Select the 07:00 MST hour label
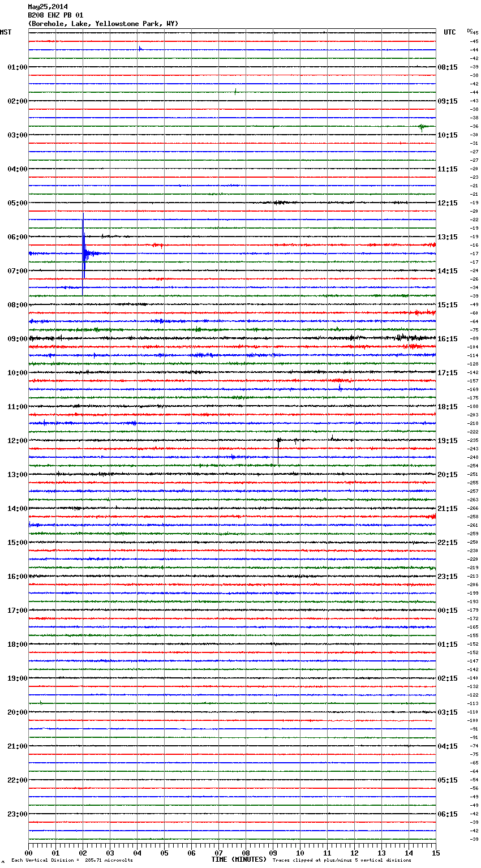The image size is (481, 868). [x=18, y=271]
